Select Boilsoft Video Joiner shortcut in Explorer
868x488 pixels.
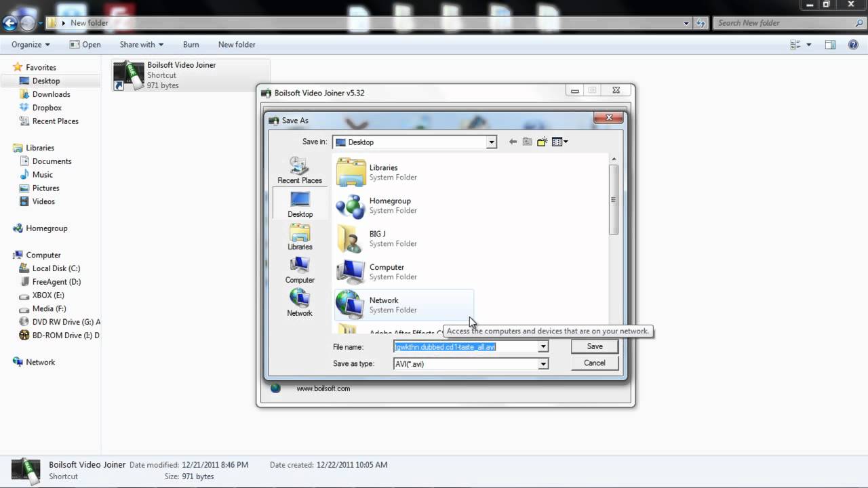(x=191, y=75)
